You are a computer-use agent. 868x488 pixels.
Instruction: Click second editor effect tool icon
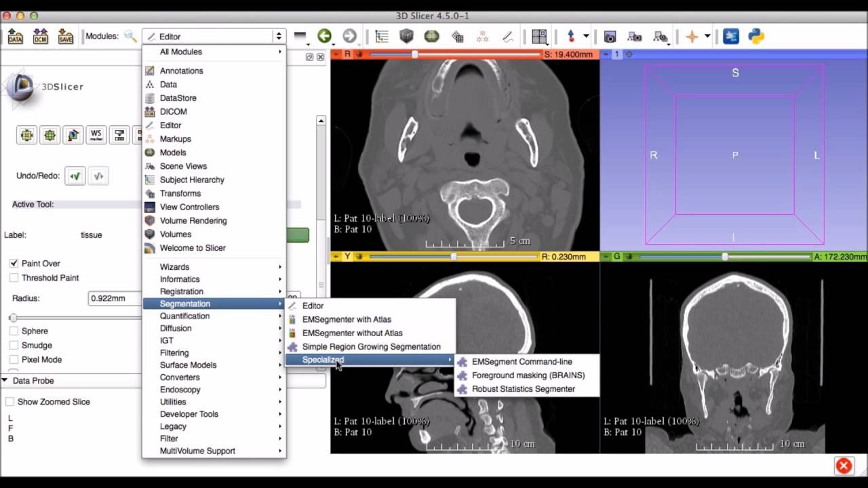click(50, 135)
